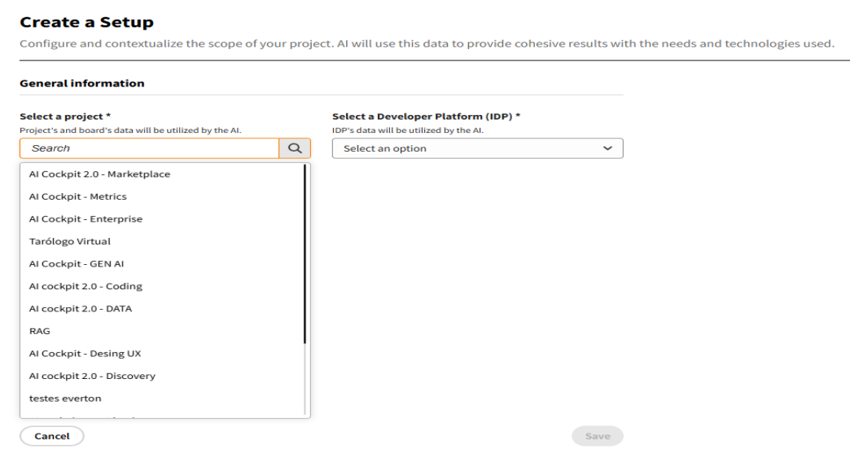
Task: Click the project list vertical scrollbar
Action: pos(305,253)
